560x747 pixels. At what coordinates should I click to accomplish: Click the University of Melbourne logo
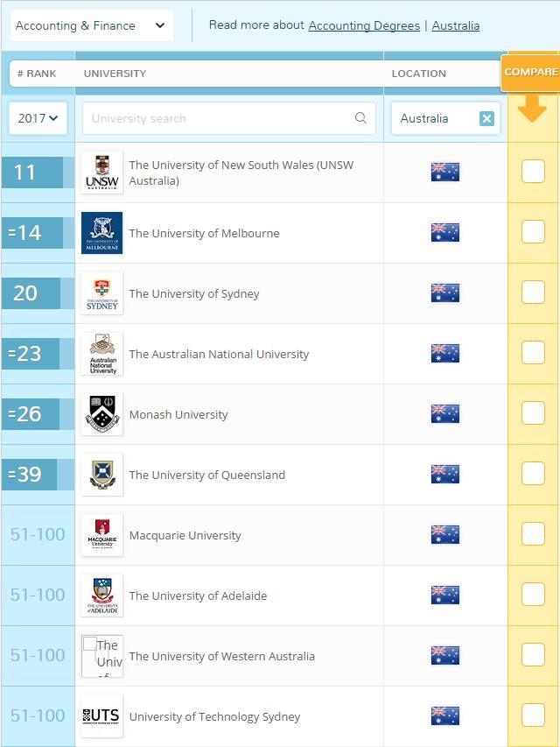[101, 233]
